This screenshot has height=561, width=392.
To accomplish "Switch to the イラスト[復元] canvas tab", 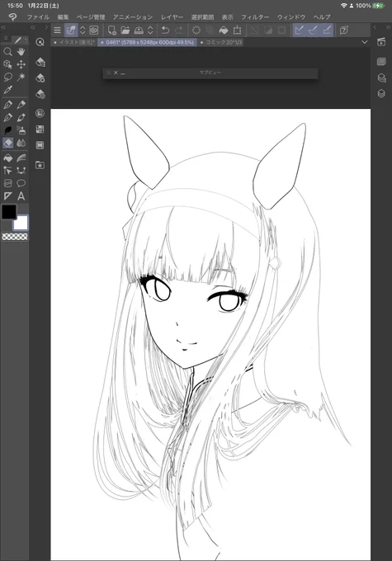I will pyautogui.click(x=74, y=42).
